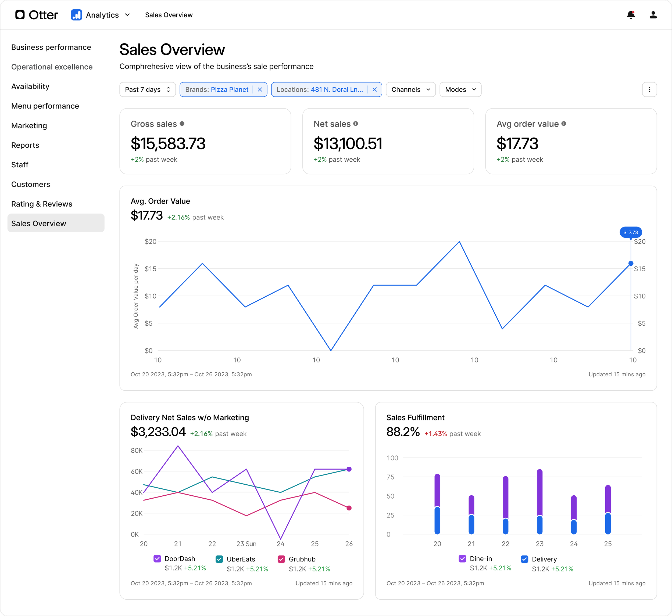Click the Sales Overview breadcrumb link

169,15
